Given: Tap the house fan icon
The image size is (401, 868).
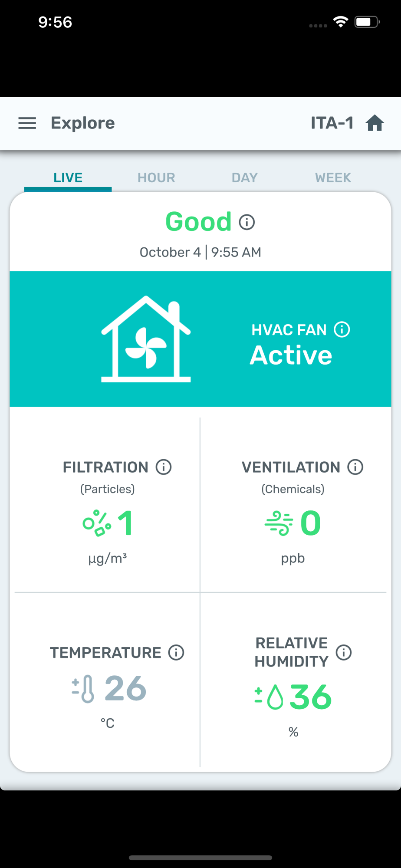Looking at the screenshot, I should 146,339.
